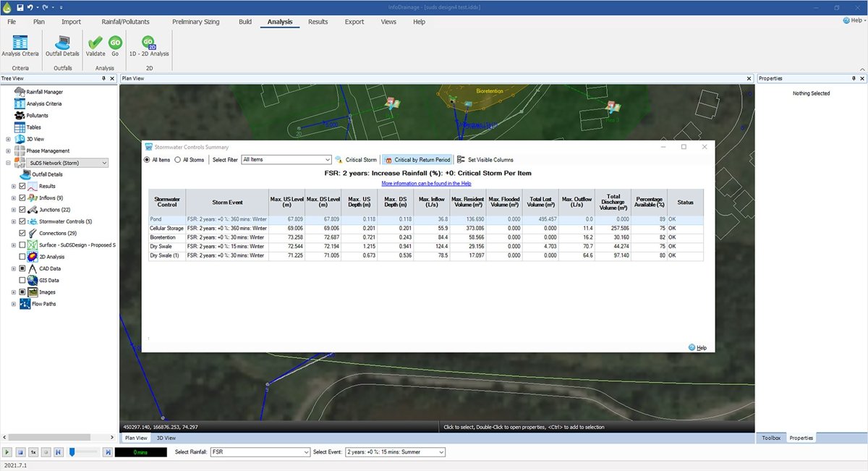Select the Pond row in the table
The width and height of the screenshot is (868, 471).
click(x=425, y=218)
